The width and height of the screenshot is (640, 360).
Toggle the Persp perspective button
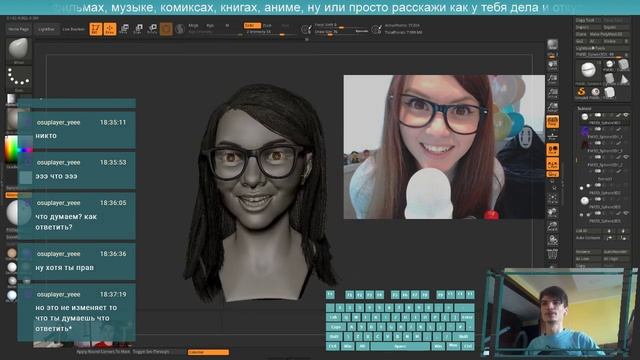pos(553,122)
